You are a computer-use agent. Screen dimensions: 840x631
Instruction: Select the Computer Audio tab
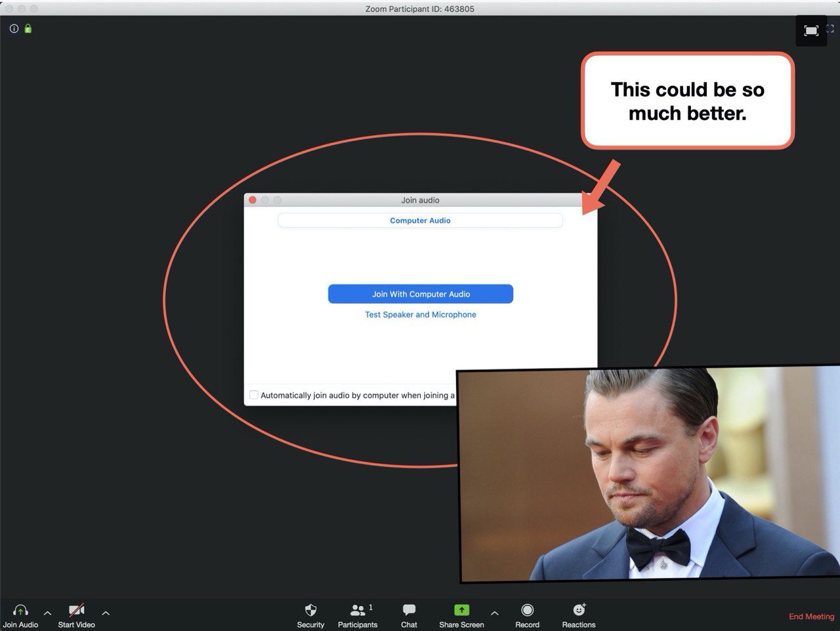click(x=420, y=220)
